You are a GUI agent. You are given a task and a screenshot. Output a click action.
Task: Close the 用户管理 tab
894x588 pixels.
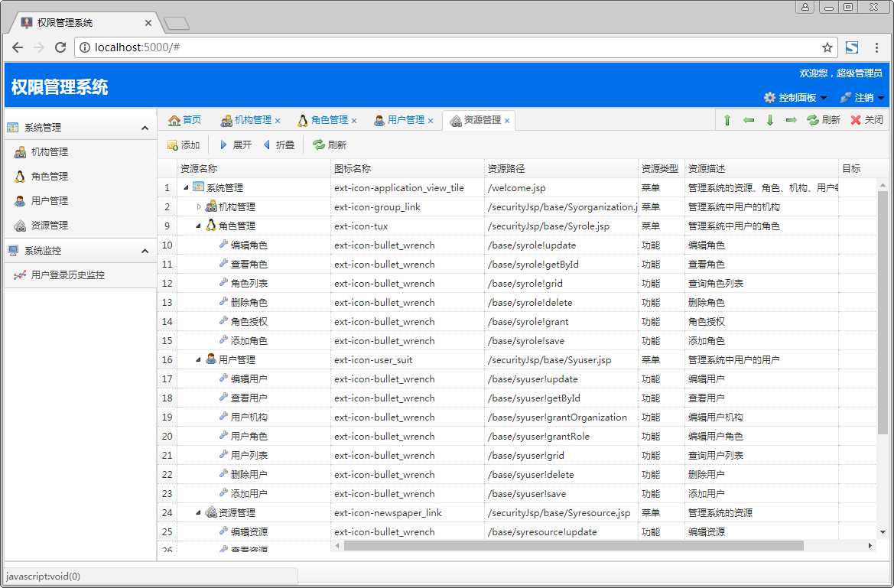[x=431, y=121]
